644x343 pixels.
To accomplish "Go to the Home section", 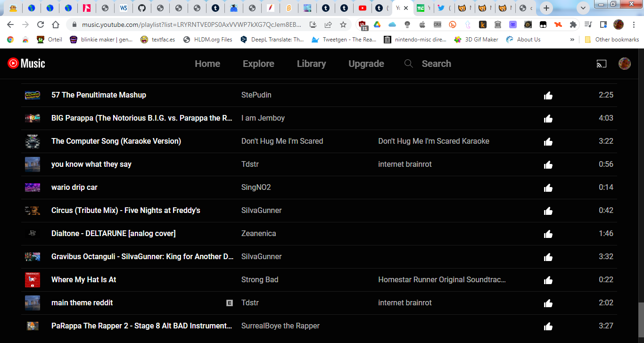I will pyautogui.click(x=207, y=64).
